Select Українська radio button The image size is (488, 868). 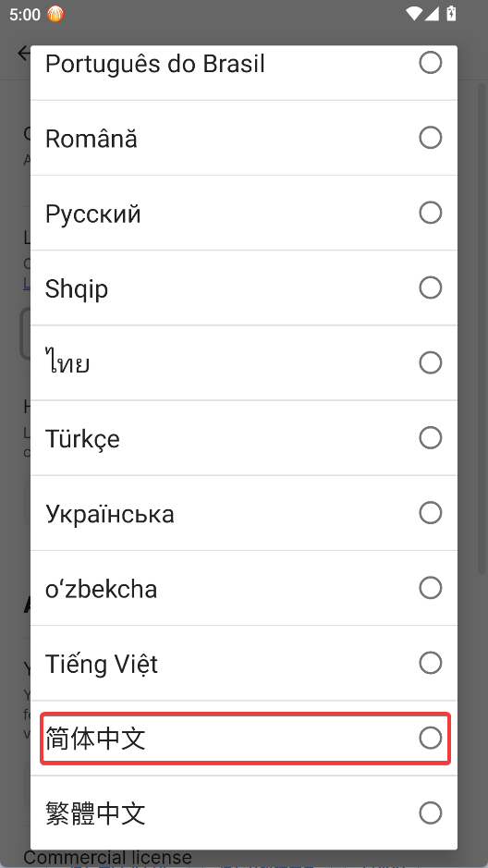tap(430, 513)
